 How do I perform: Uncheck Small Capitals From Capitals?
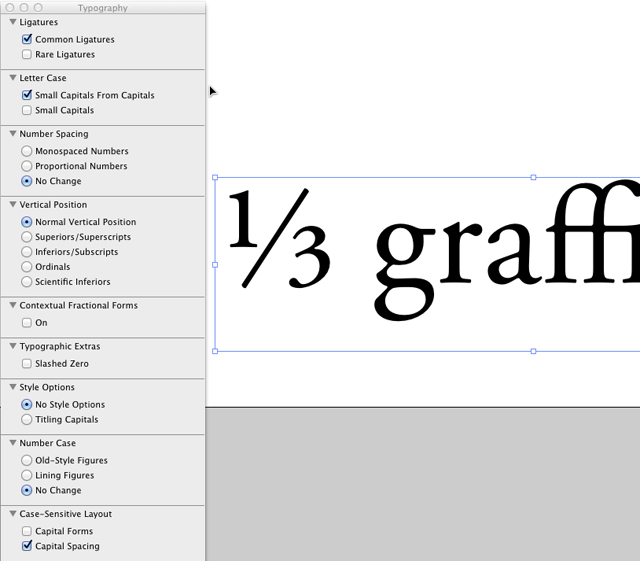pos(27,95)
